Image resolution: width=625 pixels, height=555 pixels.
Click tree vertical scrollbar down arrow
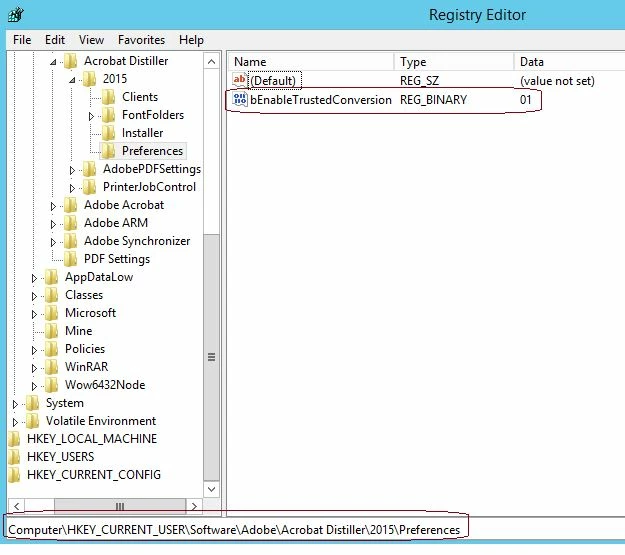[211, 489]
